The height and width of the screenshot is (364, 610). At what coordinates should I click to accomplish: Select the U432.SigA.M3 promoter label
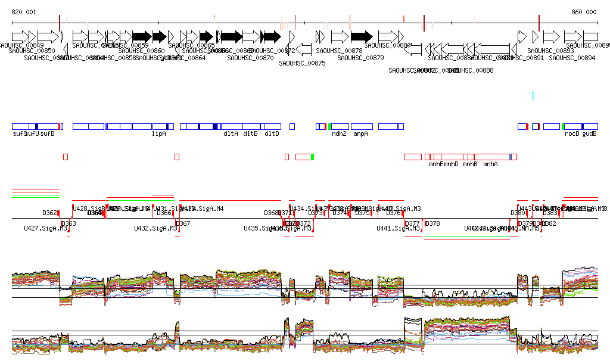[155, 229]
